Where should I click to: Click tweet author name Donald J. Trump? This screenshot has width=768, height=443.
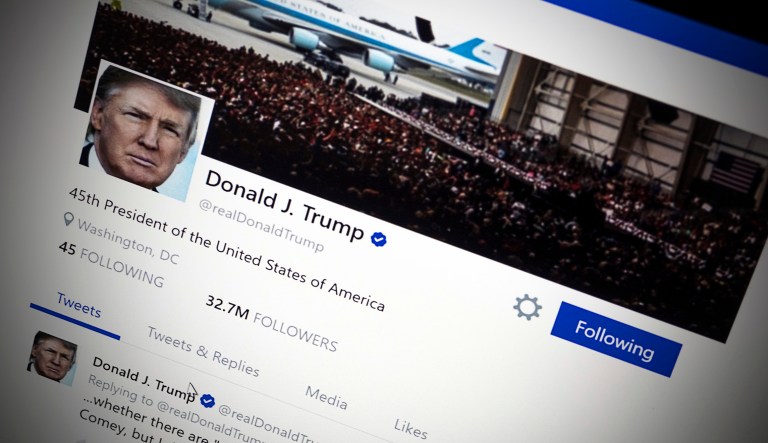pyautogui.click(x=144, y=377)
